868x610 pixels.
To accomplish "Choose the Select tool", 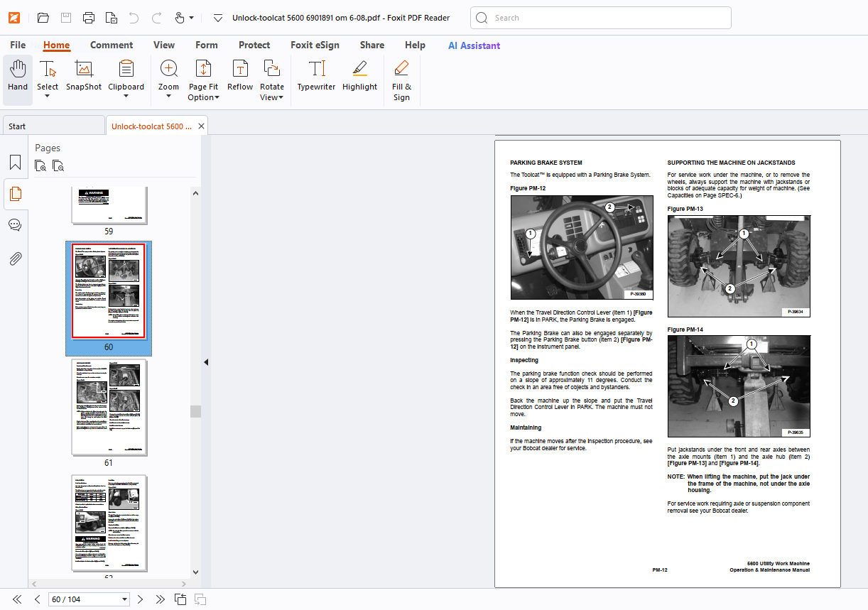I will click(48, 74).
